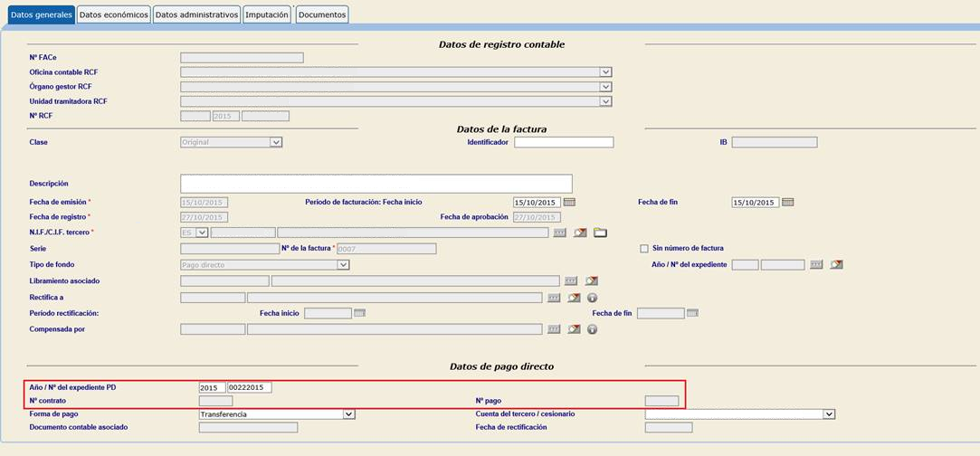Open calendar for Período rectificación Fecha inicio
This screenshot has height=456, width=980.
point(359,313)
